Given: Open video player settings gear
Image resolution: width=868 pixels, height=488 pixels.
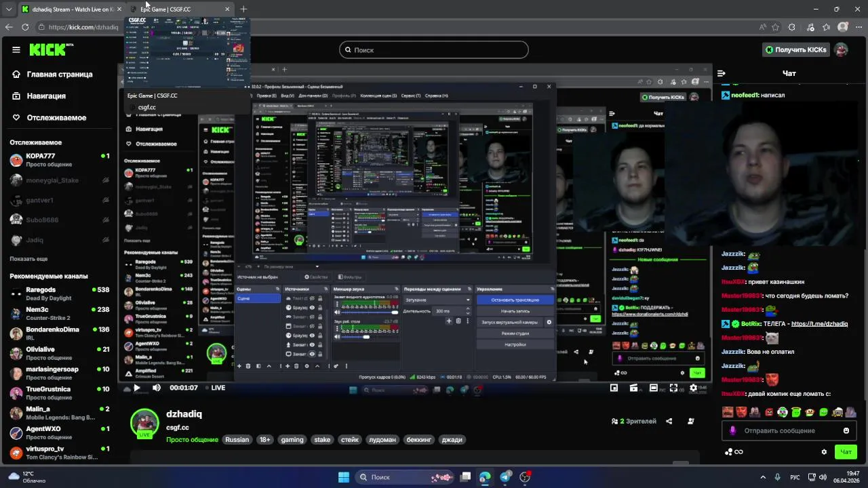Looking at the screenshot, I should [693, 388].
